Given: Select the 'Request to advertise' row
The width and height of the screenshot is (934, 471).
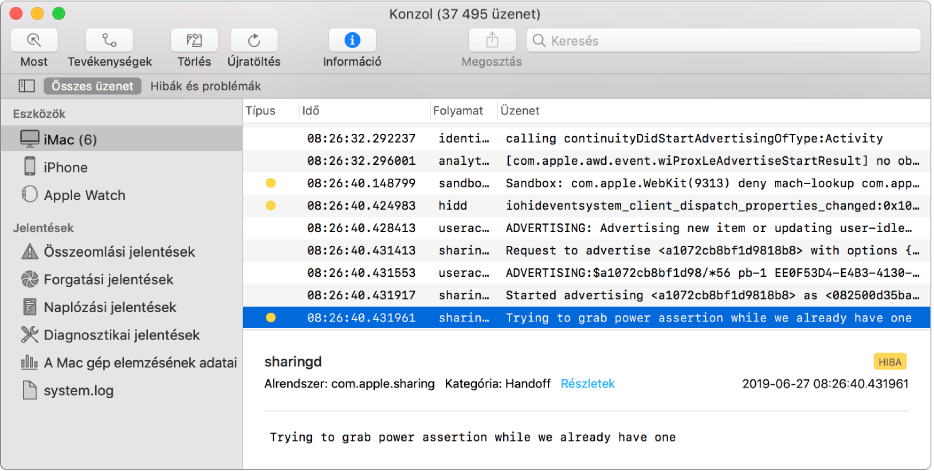Looking at the screenshot, I should coord(587,251).
